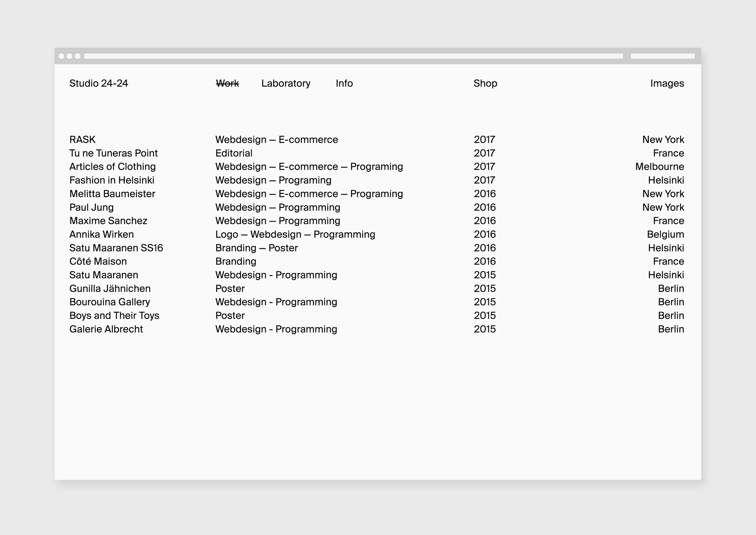Viewport: 756px width, 535px height.
Task: Open Fashion in Helsinki project
Action: tap(112, 180)
